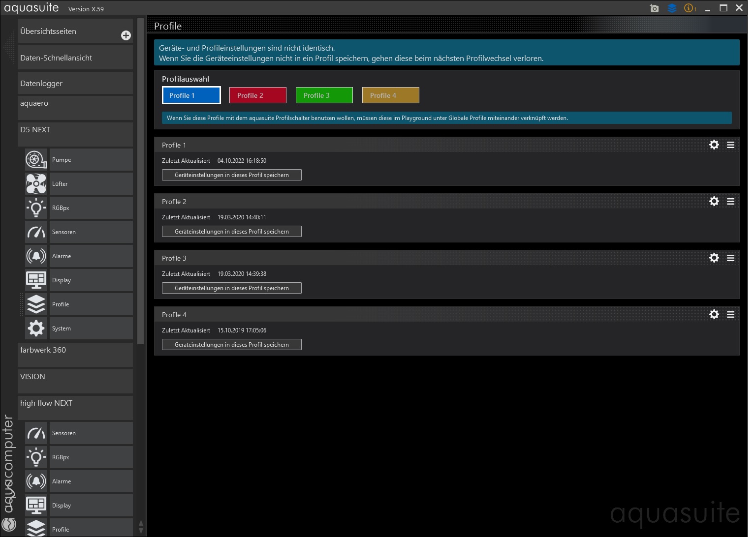Activate the red Profile 2 selector
The width and height of the screenshot is (756, 537).
point(258,95)
